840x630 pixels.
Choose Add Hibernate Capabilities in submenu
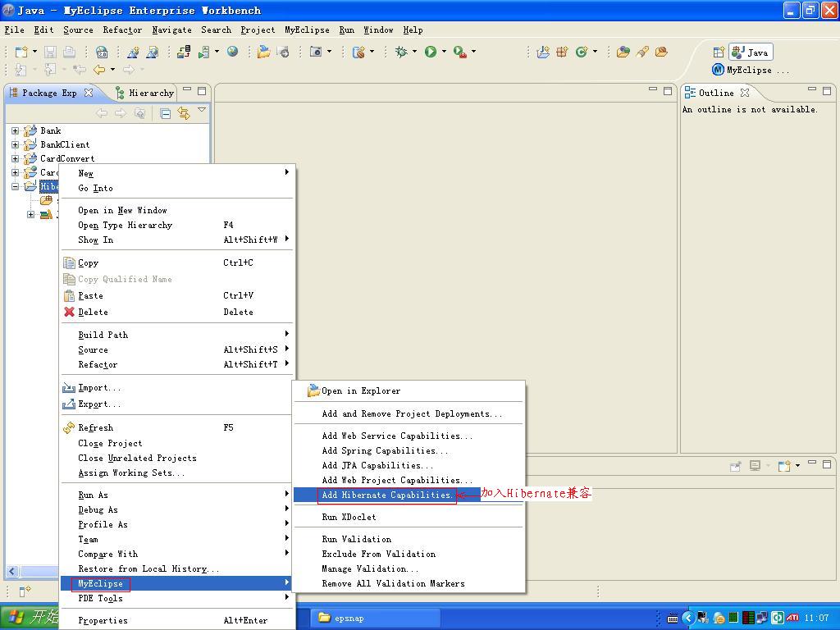click(x=386, y=495)
